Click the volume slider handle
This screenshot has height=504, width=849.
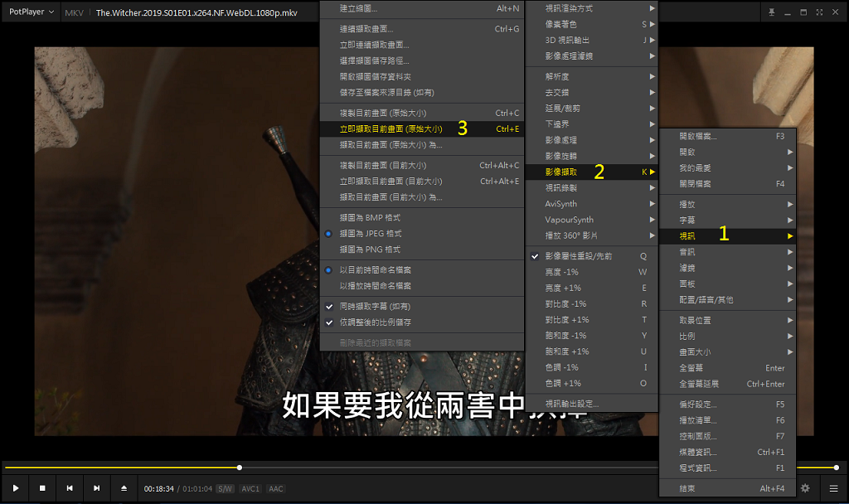(x=837, y=468)
